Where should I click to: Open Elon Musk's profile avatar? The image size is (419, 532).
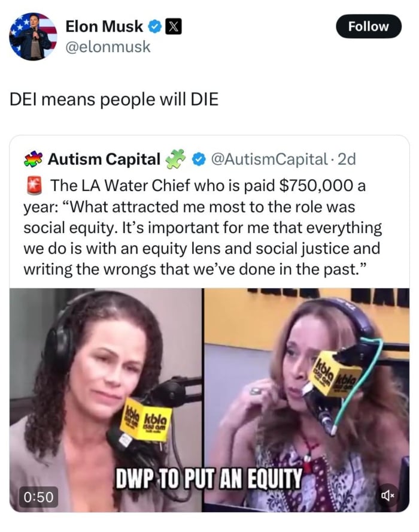point(33,37)
